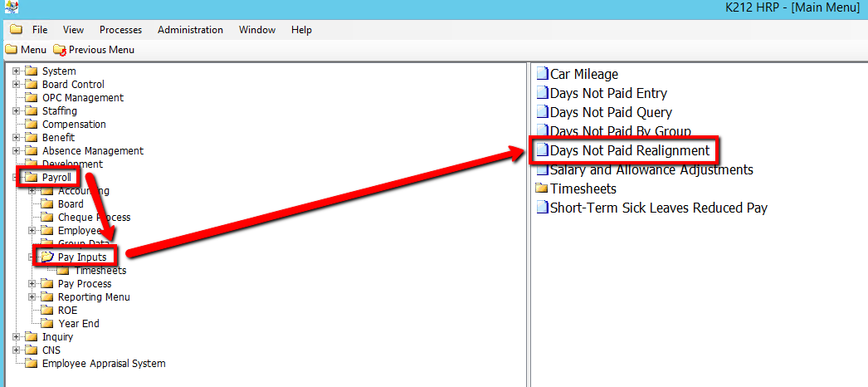868x387 pixels.
Task: Open the Help menu
Action: (x=301, y=30)
